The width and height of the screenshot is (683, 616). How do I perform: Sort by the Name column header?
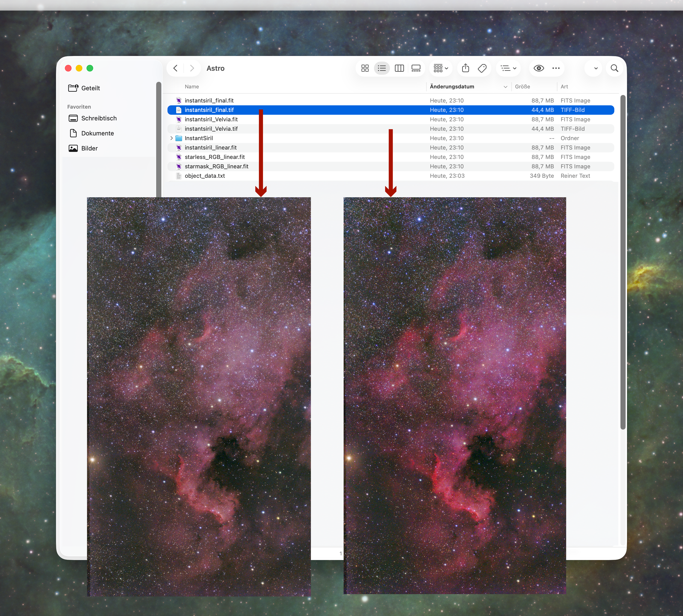point(192,87)
